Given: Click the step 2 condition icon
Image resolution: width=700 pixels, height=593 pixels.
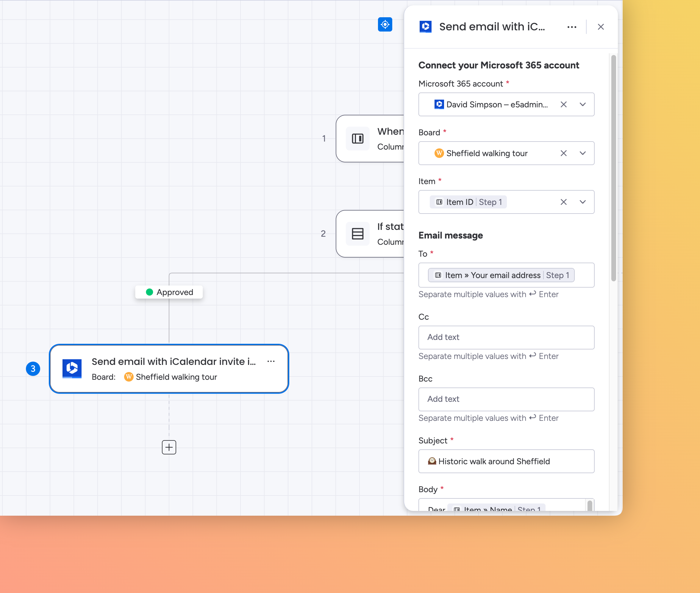Looking at the screenshot, I should coord(357,234).
